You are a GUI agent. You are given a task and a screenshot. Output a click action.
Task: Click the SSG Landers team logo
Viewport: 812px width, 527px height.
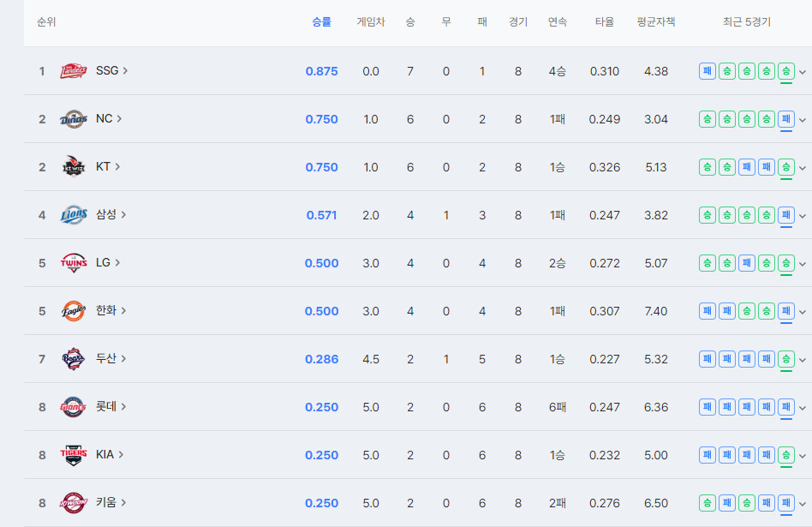[74, 71]
